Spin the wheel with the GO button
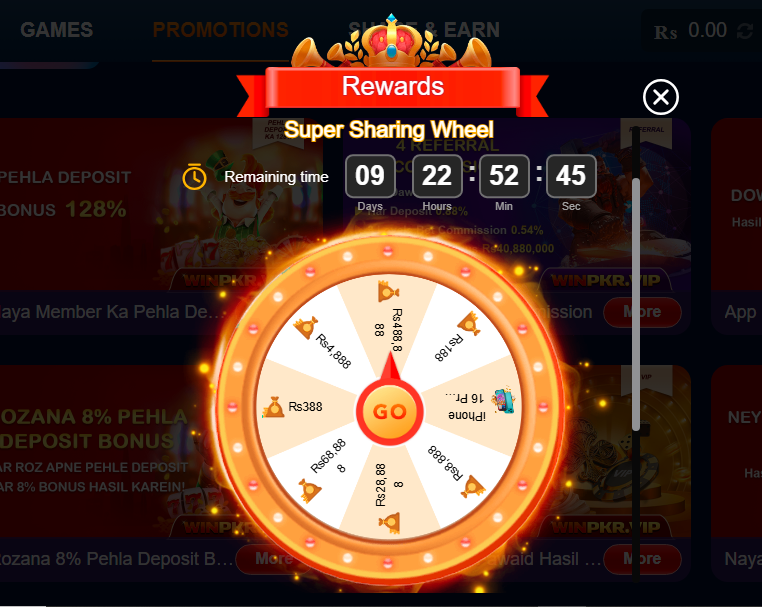This screenshot has width=762, height=607. (x=390, y=412)
